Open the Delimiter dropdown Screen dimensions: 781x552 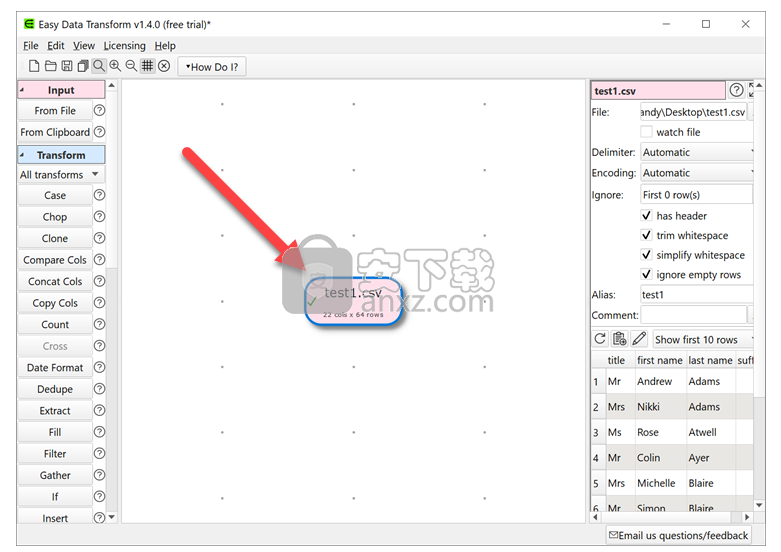click(x=697, y=152)
